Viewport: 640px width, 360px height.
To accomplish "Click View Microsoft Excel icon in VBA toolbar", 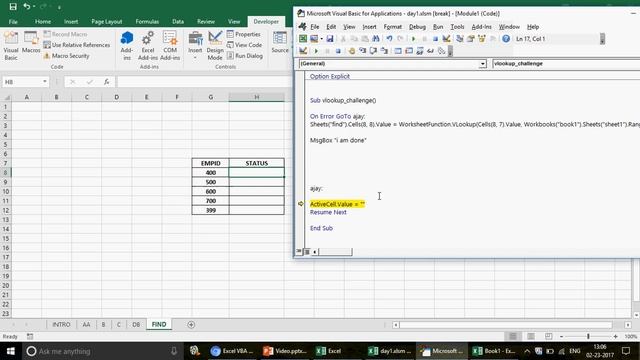I will (303, 39).
